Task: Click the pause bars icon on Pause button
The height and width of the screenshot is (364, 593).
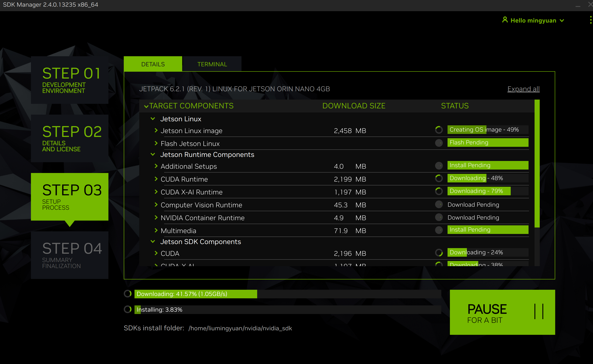Action: pos(539,311)
